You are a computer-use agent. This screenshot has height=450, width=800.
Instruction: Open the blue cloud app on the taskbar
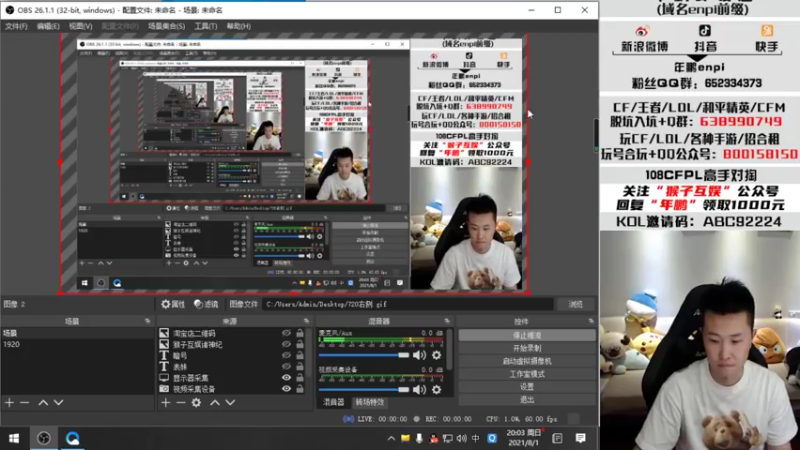pyautogui.click(x=72, y=438)
